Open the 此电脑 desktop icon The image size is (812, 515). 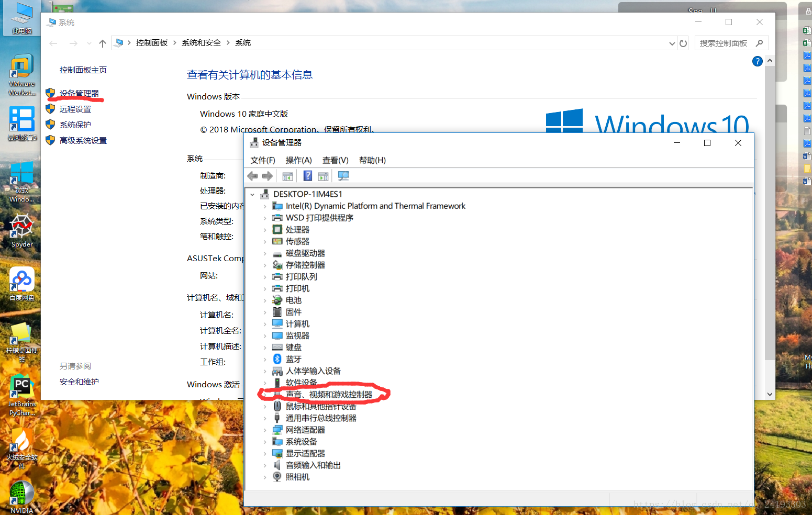pos(22,18)
